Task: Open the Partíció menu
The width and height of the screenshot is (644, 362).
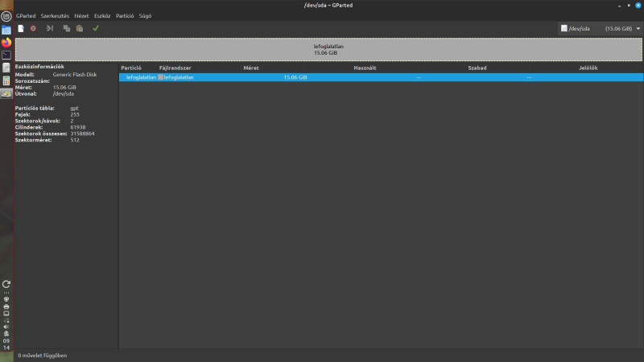Action: coord(125,15)
